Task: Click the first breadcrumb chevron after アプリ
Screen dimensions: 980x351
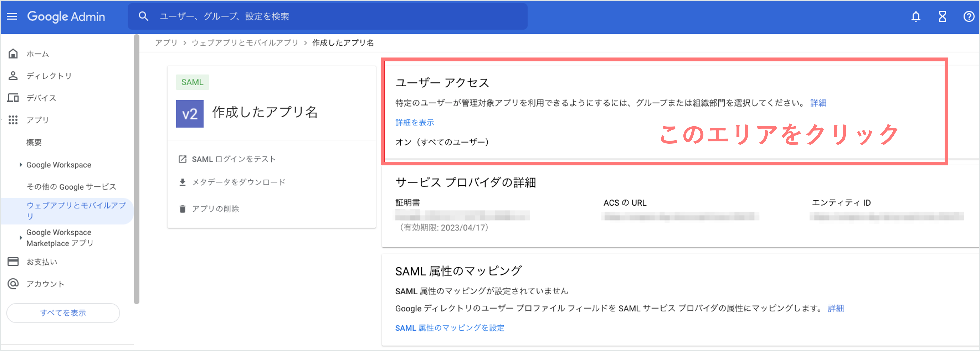Action: [x=185, y=43]
